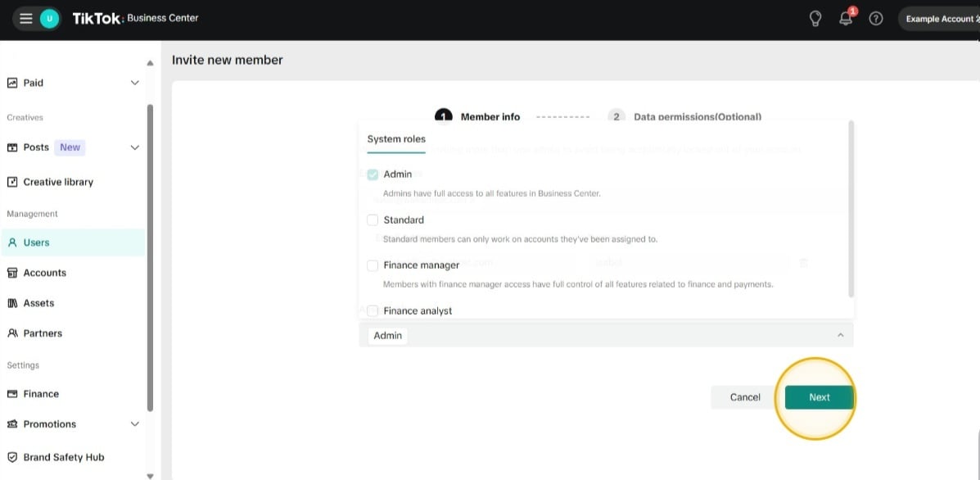This screenshot has height=480, width=980.
Task: Uncheck the Admin role checkbox
Action: pos(373,174)
